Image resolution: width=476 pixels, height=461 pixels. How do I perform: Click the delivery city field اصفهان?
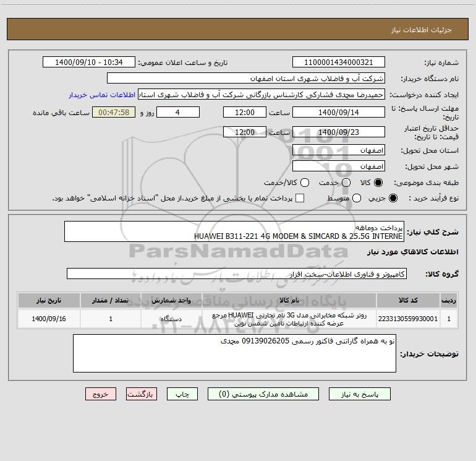[339, 166]
